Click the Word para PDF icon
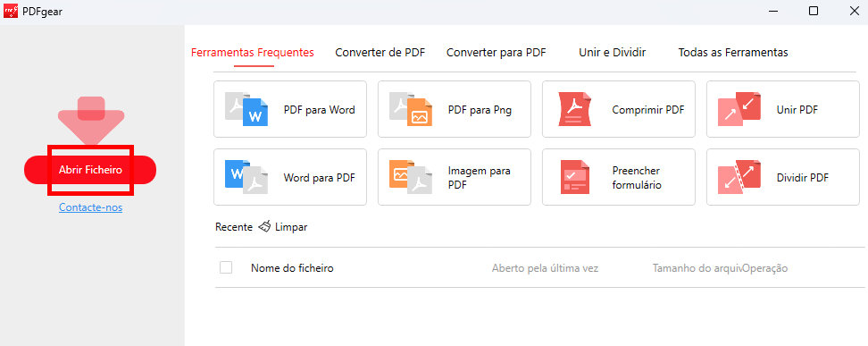 (246, 177)
